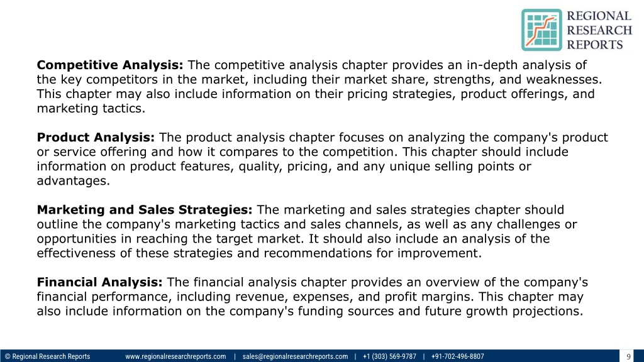Click the sales@regionalresearchreports.com email address
The image size is (644, 362).
[295, 356]
